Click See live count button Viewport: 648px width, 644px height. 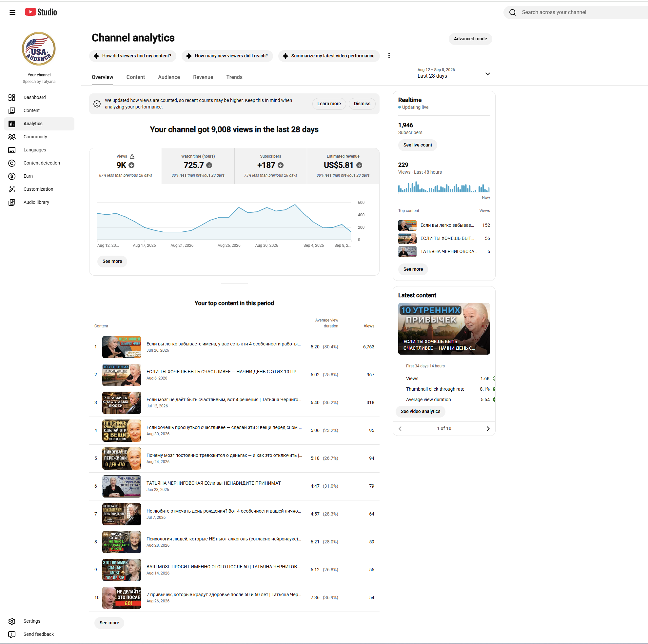(417, 145)
